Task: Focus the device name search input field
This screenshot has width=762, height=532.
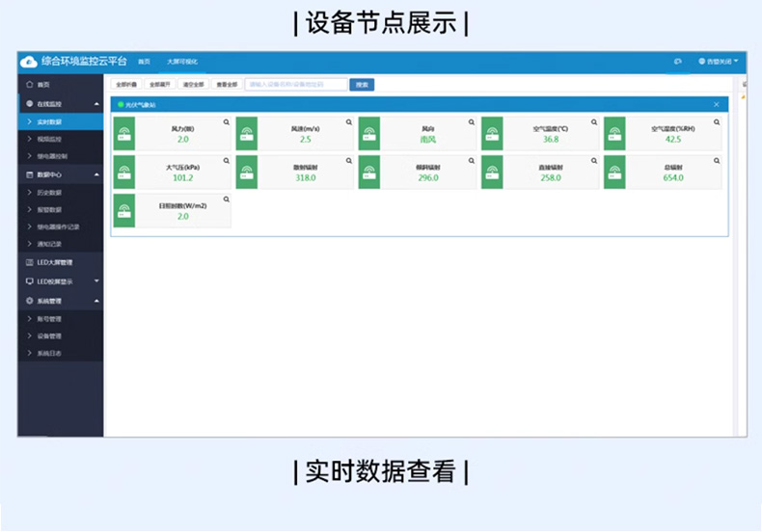Action: 296,85
